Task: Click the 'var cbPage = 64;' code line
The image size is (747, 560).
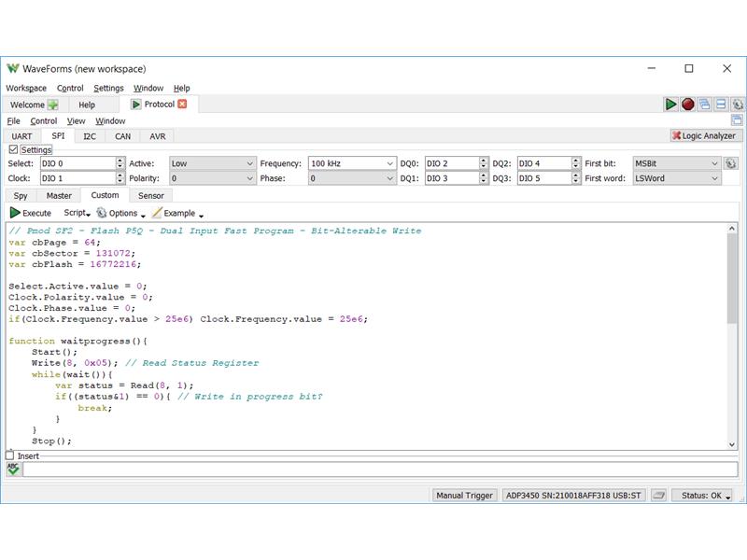Action: coord(55,242)
